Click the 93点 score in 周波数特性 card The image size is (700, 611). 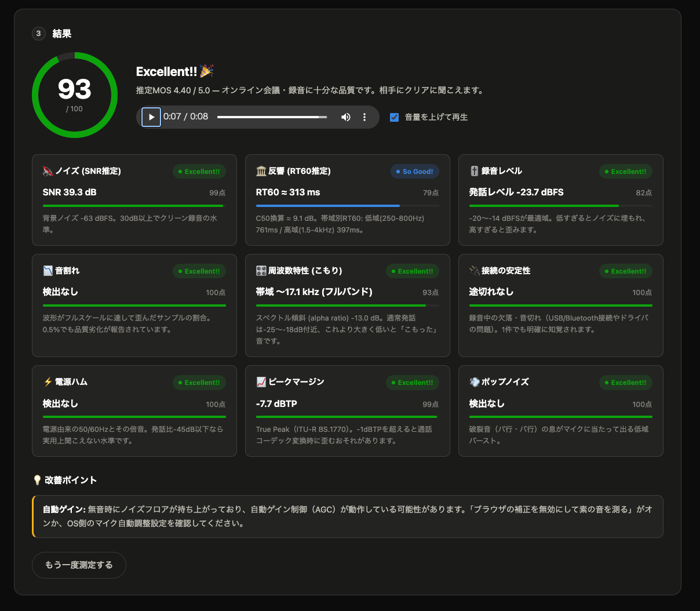click(431, 293)
